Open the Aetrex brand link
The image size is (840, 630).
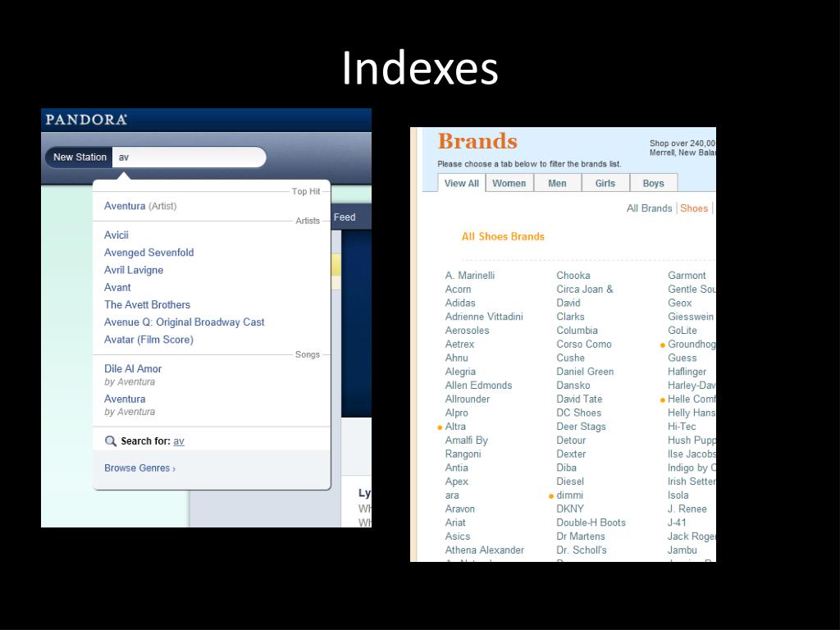click(x=459, y=344)
